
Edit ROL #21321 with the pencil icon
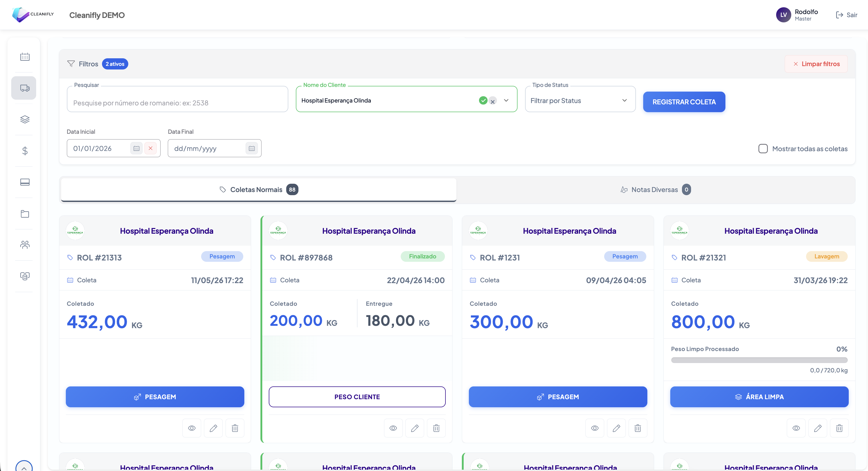(x=818, y=428)
